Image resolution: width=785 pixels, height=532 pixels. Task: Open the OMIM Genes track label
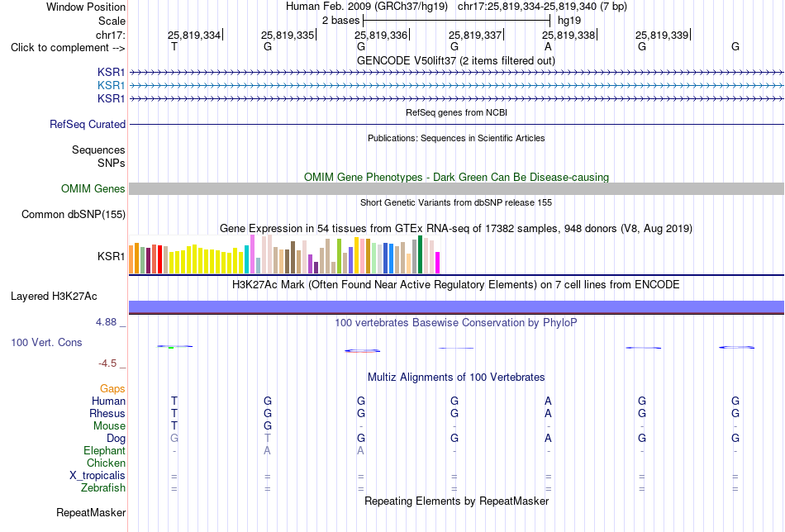pyautogui.click(x=93, y=188)
